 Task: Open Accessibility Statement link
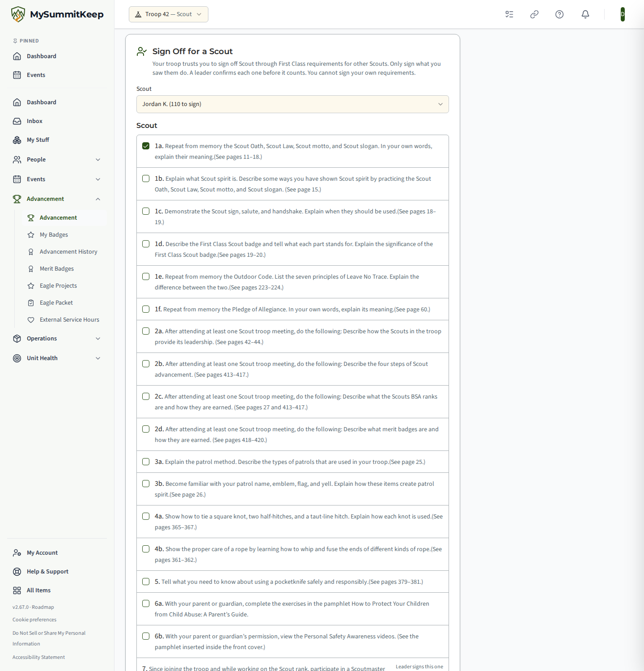coord(38,657)
